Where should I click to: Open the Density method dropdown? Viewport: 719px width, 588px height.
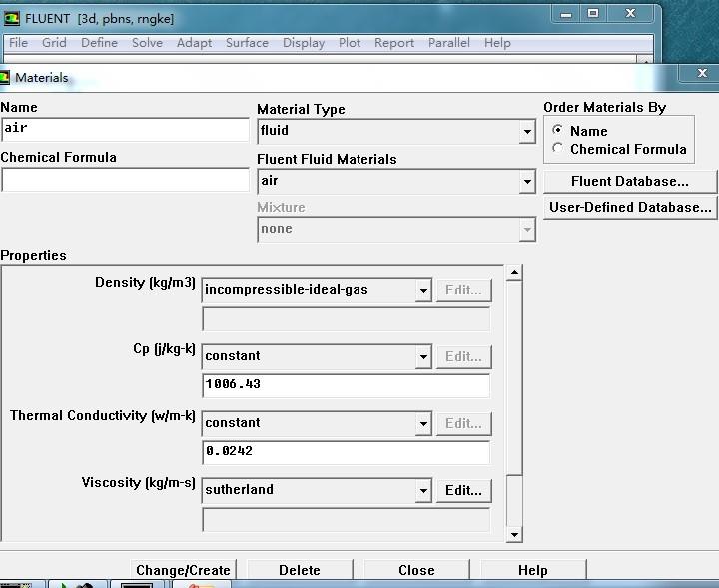tap(423, 290)
